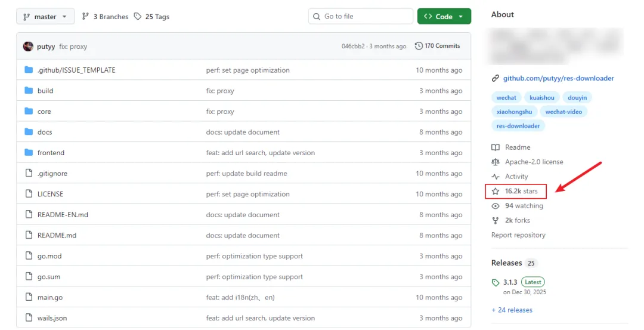The width and height of the screenshot is (644, 330).
Task: Open the github.com/putyy/res-downloader link
Action: coord(558,78)
